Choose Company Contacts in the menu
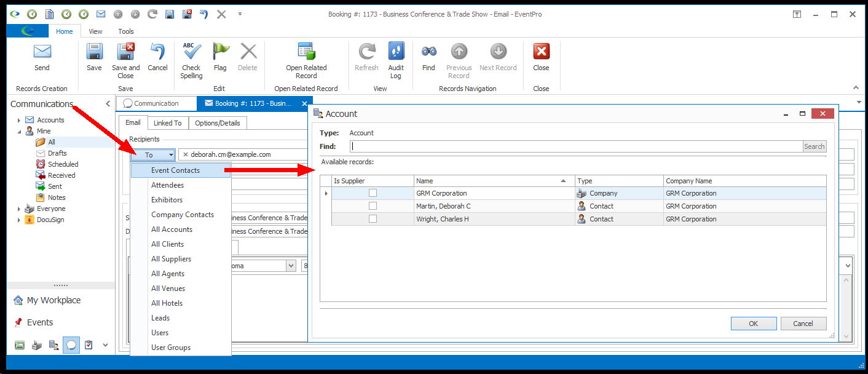The image size is (868, 374). pyautogui.click(x=181, y=215)
